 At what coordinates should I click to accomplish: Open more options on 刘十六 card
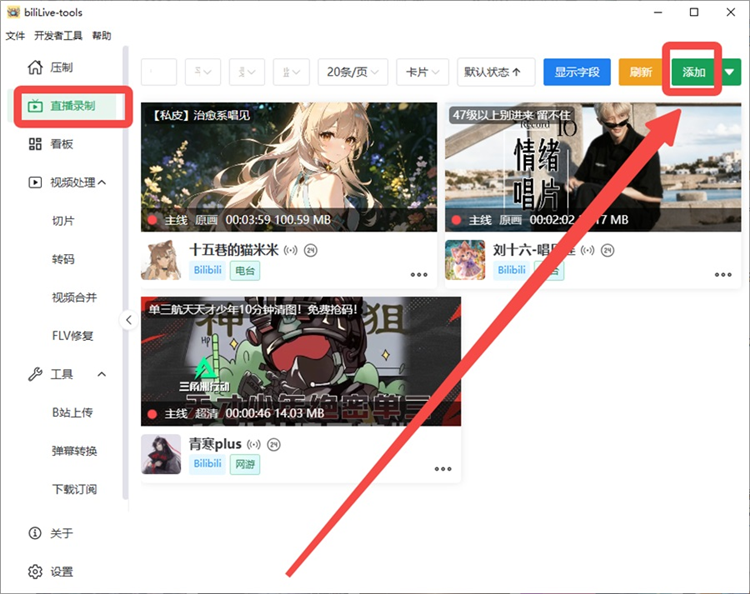(723, 275)
